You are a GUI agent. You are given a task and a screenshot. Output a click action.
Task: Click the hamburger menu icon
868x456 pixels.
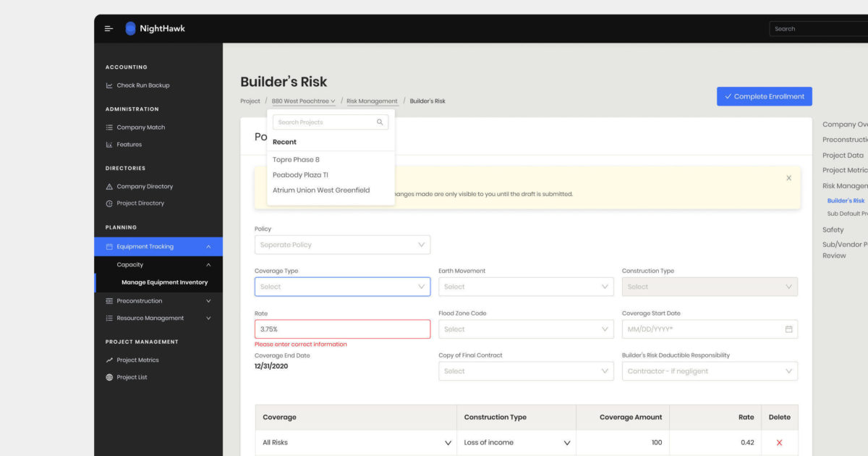[109, 29]
